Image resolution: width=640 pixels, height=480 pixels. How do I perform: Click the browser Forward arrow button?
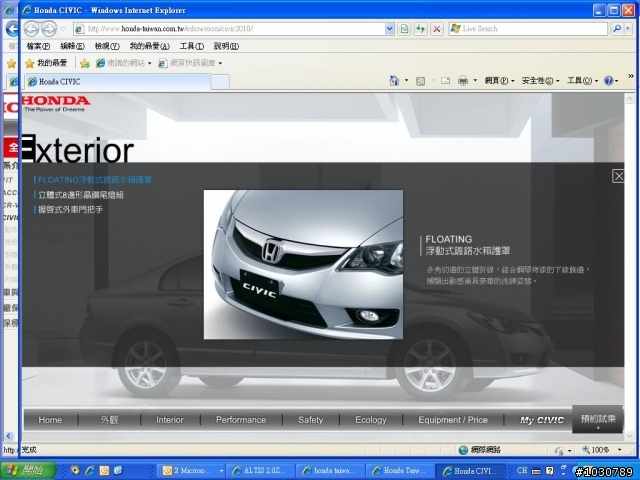(x=49, y=29)
